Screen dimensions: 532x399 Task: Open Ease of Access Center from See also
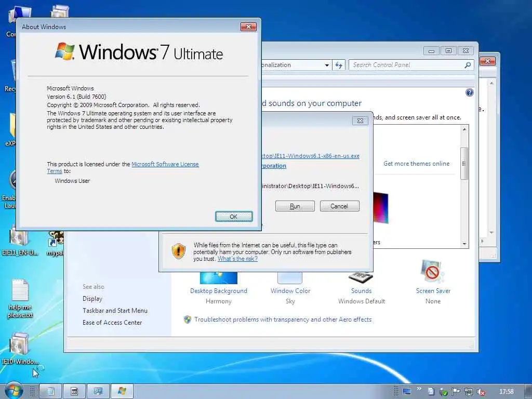click(112, 322)
